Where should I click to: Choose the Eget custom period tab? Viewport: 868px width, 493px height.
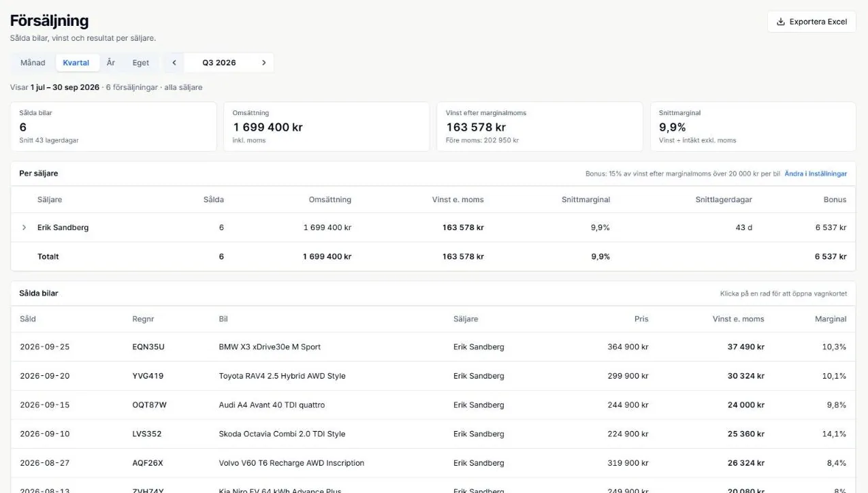tap(141, 63)
